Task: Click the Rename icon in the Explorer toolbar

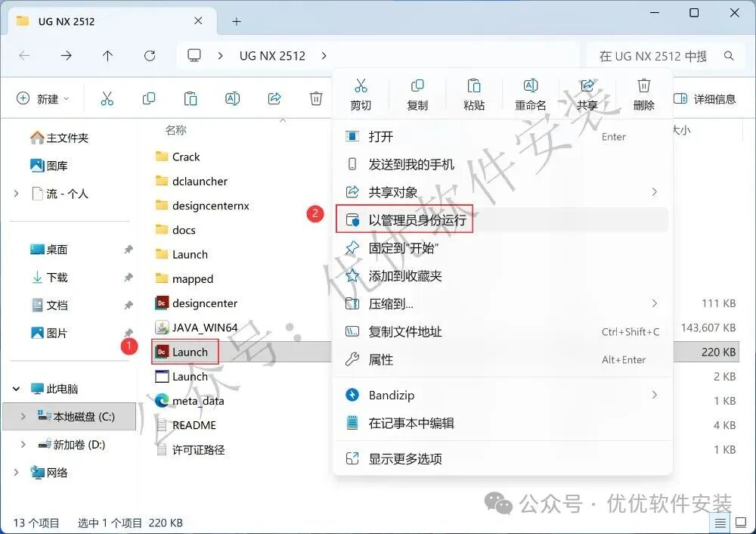Action: [232, 98]
